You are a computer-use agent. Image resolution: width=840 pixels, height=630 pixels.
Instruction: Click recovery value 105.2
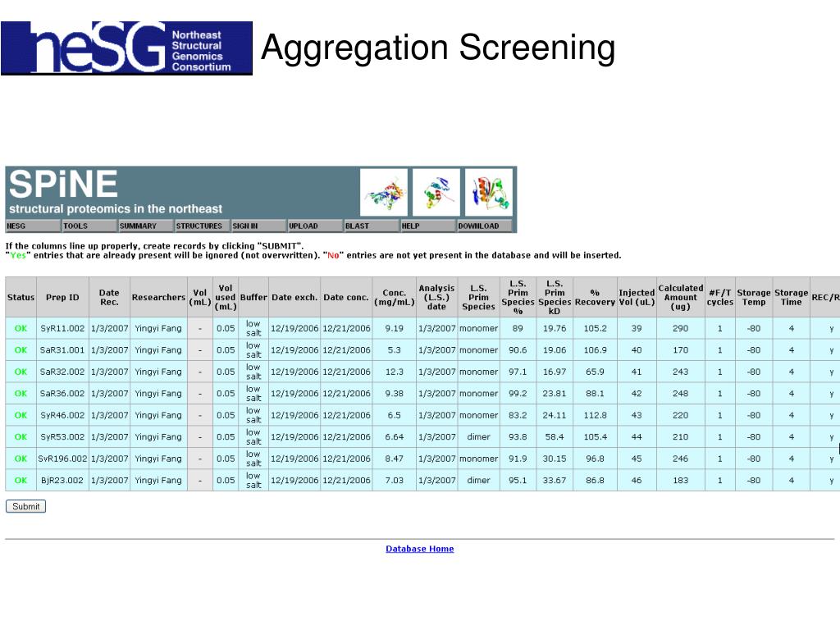pos(595,328)
